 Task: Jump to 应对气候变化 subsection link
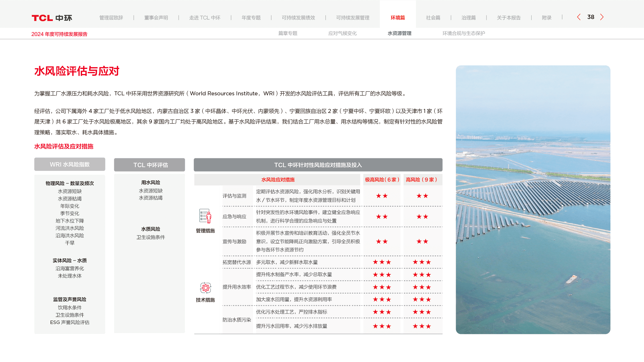click(x=342, y=33)
